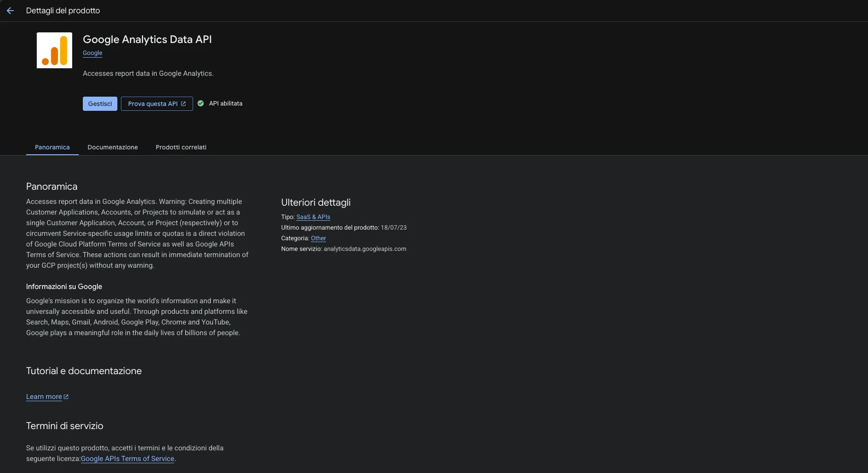Click the 'Ulteriori dettagli' heading
Viewport: 868px width, 473px height.
tap(316, 203)
